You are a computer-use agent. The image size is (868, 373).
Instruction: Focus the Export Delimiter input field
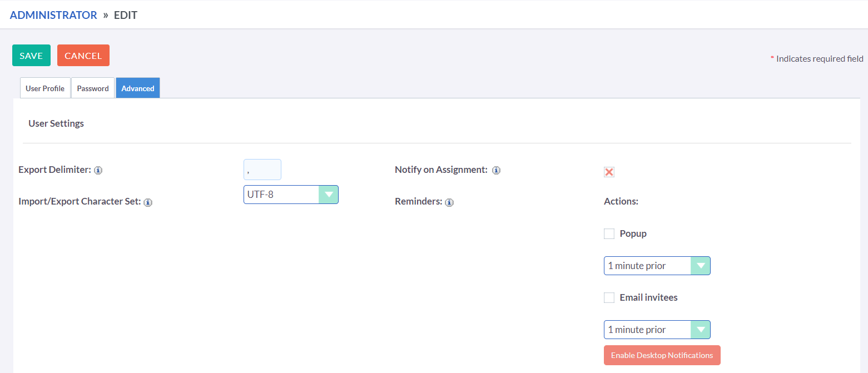(x=262, y=170)
